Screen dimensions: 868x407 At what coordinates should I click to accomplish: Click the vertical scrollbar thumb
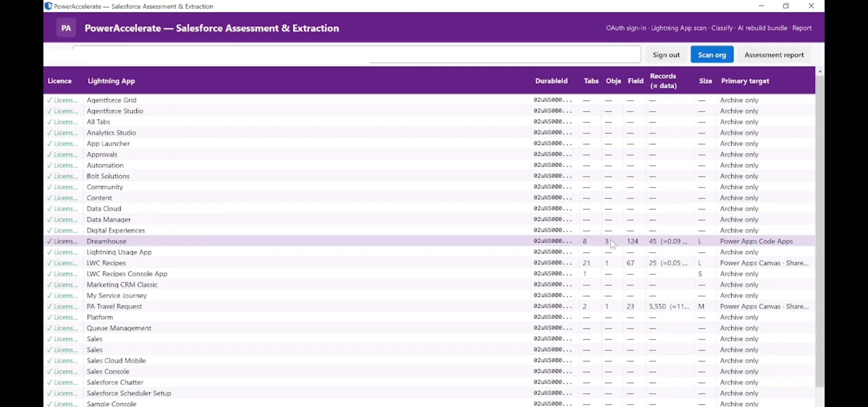click(x=820, y=231)
